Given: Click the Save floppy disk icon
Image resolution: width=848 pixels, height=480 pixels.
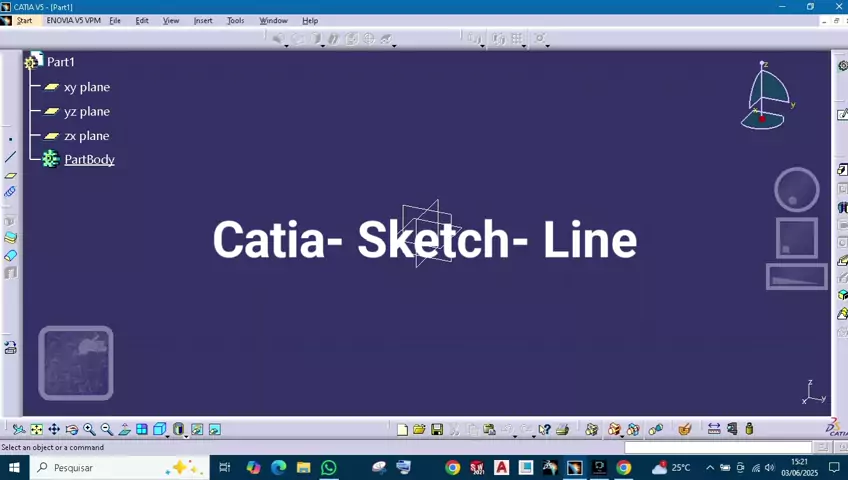Looking at the screenshot, I should point(437,429).
